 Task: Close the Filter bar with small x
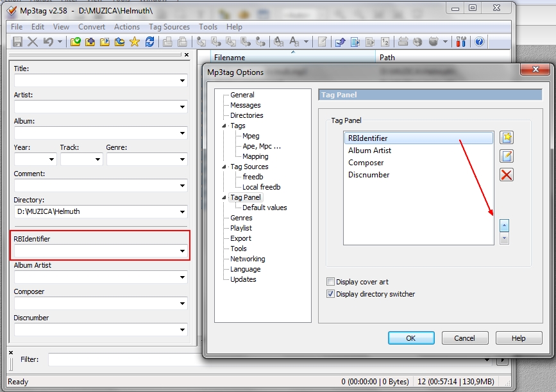11,352
